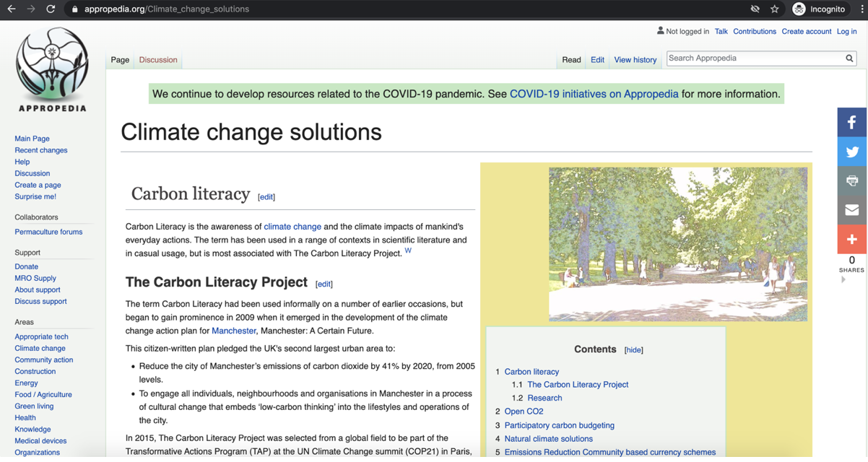This screenshot has width=868, height=462.
Task: Reload the page in browser
Action: [x=51, y=9]
